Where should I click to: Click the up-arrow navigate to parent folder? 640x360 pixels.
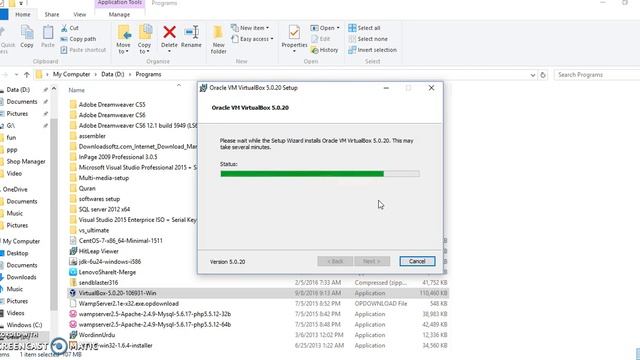click(x=27, y=75)
